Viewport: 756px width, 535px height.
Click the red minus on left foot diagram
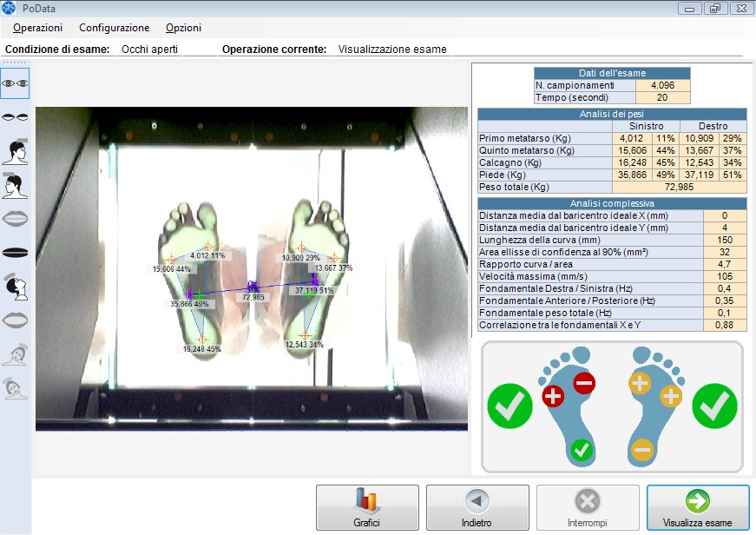[583, 381]
